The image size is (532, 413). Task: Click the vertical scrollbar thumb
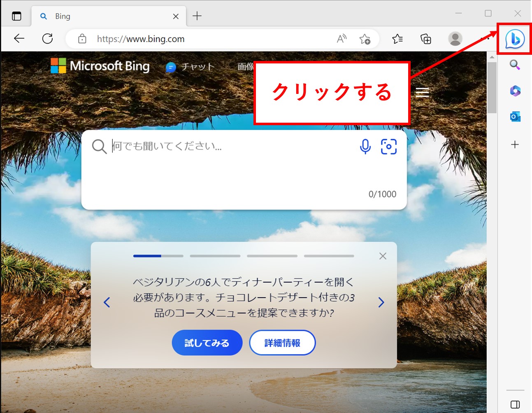pos(492,87)
